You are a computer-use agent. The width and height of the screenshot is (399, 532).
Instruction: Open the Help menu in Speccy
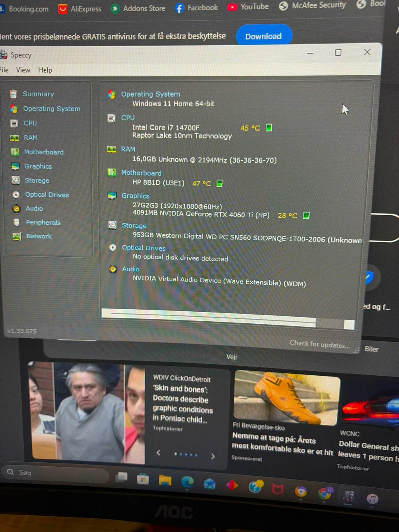click(45, 70)
